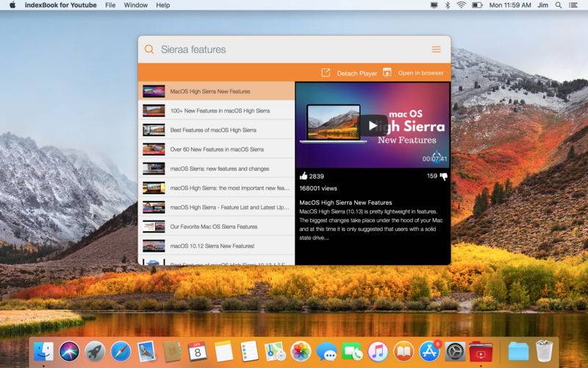Open the hamburger menu in indexBook
Screen dimensions: 588x368
(x=436, y=49)
